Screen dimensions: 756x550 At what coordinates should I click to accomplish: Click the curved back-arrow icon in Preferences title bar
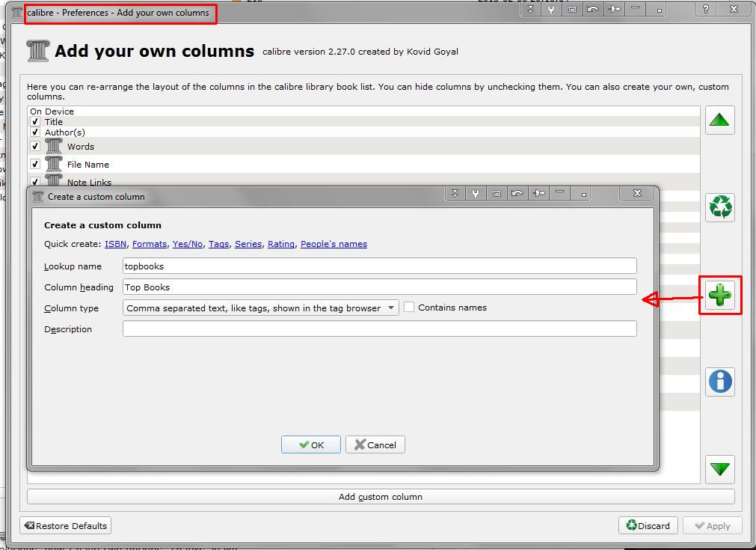tap(593, 9)
